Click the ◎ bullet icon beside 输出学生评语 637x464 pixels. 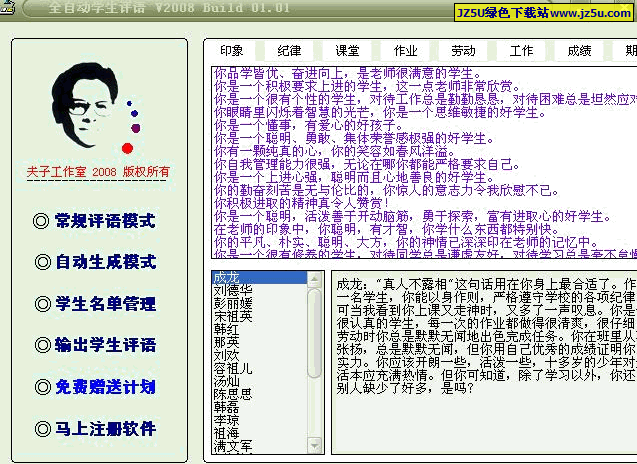point(41,345)
